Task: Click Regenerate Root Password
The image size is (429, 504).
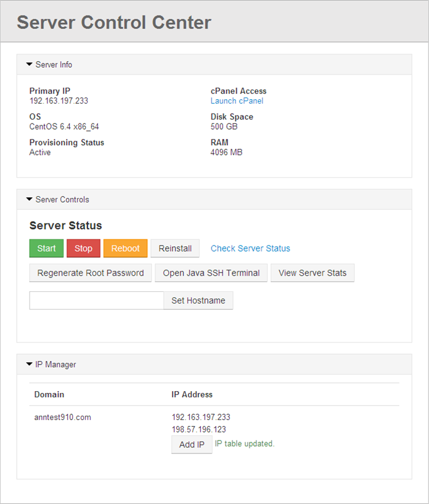Action: [91, 273]
